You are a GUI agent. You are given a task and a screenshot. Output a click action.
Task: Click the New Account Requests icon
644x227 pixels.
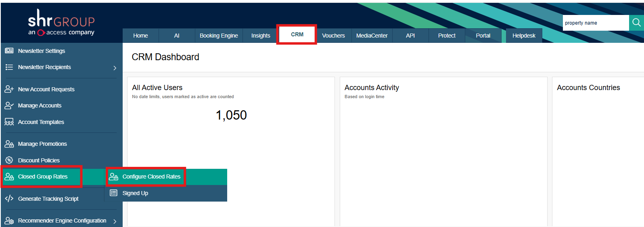[9, 89]
